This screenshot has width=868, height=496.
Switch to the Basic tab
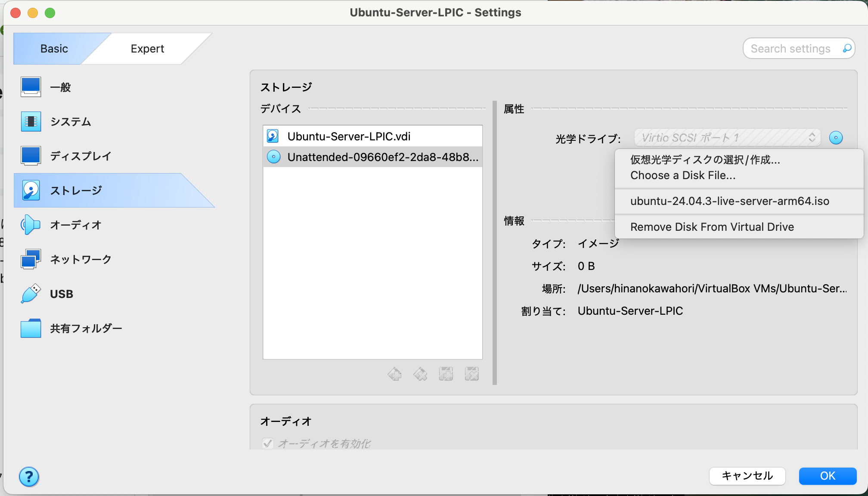[x=54, y=48]
